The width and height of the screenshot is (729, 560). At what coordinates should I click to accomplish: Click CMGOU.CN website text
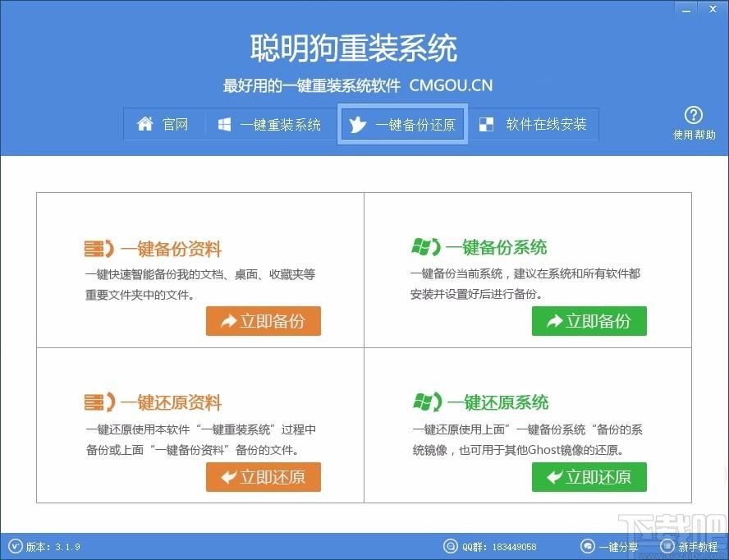click(x=451, y=85)
